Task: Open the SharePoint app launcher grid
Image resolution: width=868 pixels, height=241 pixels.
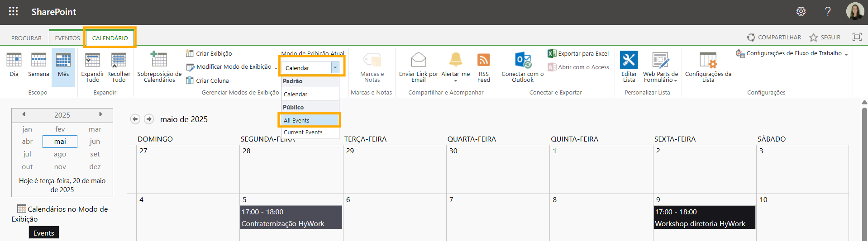Action: pyautogui.click(x=14, y=12)
